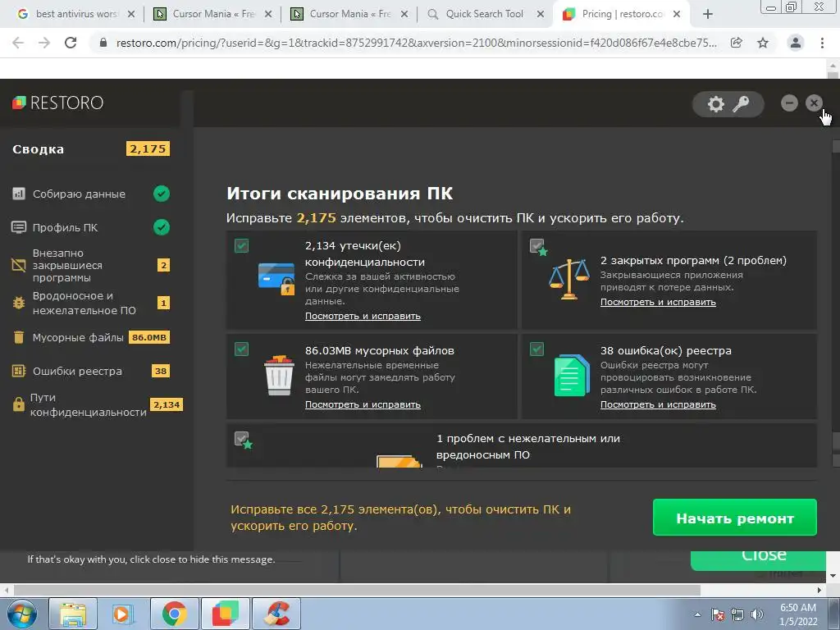Open a new browser tab
This screenshot has width=840, height=630.
coord(708,15)
